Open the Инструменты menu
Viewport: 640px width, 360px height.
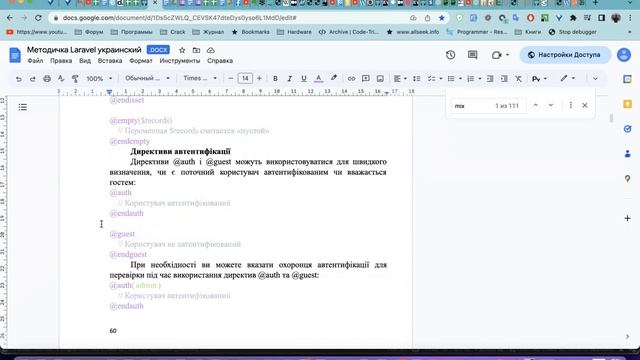(180, 61)
